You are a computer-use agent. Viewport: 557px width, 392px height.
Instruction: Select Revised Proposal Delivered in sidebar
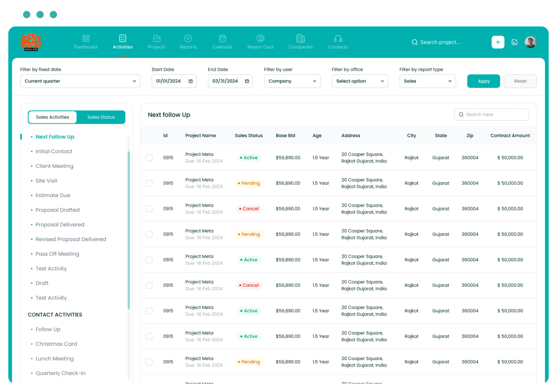click(71, 239)
